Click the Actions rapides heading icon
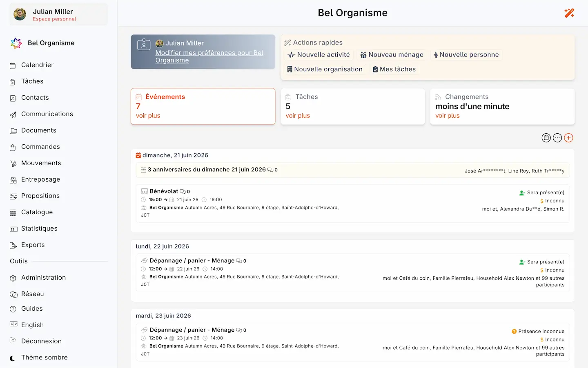This screenshot has height=368, width=588. pos(287,43)
